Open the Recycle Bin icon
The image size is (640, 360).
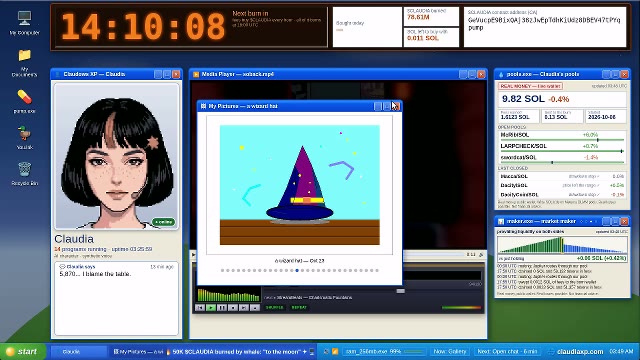pos(24,173)
